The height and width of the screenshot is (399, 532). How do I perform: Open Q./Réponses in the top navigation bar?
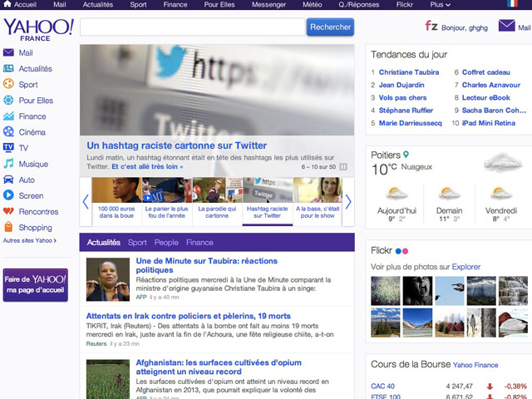359,4
